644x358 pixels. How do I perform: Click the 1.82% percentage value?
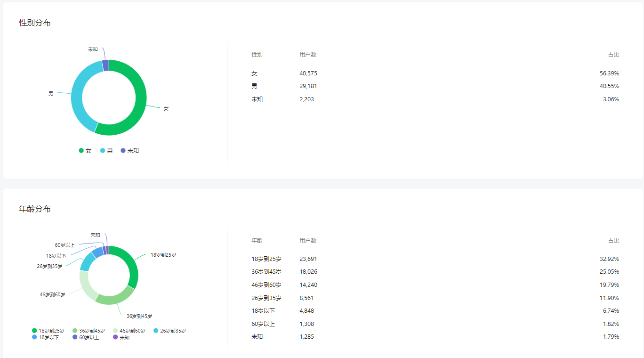[x=611, y=324]
